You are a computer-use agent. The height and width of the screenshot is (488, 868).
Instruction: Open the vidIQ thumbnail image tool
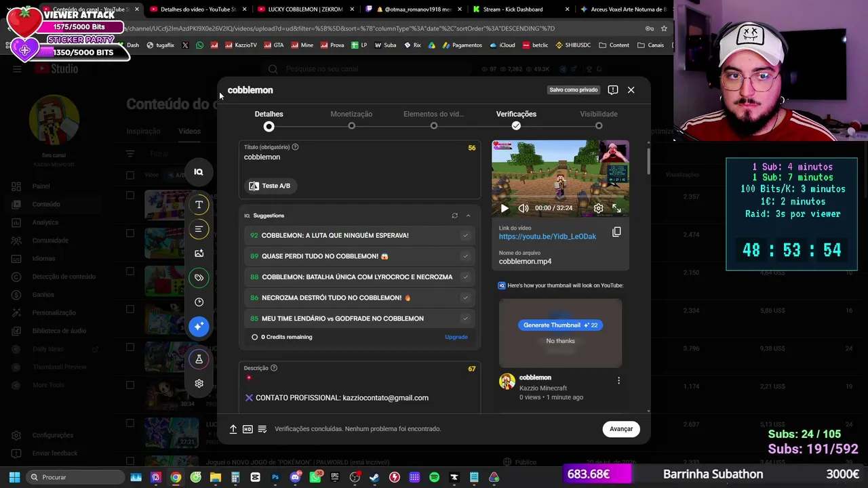tap(199, 253)
